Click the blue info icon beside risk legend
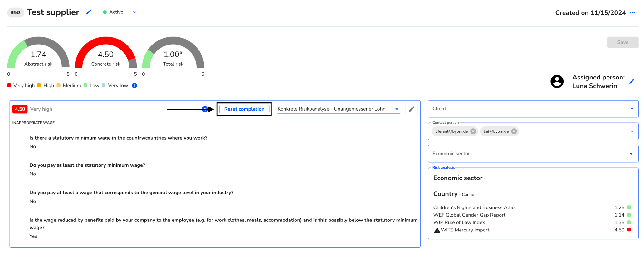 click(134, 86)
